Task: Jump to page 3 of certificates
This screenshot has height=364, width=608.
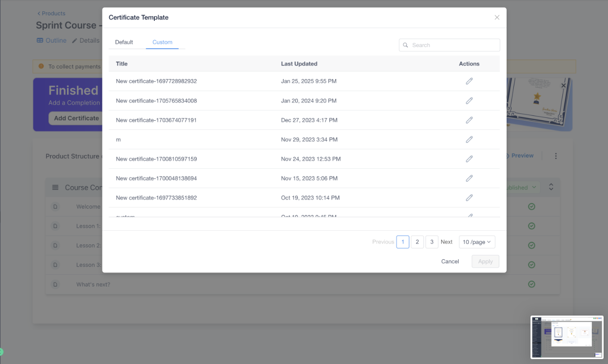Action: coord(431,242)
